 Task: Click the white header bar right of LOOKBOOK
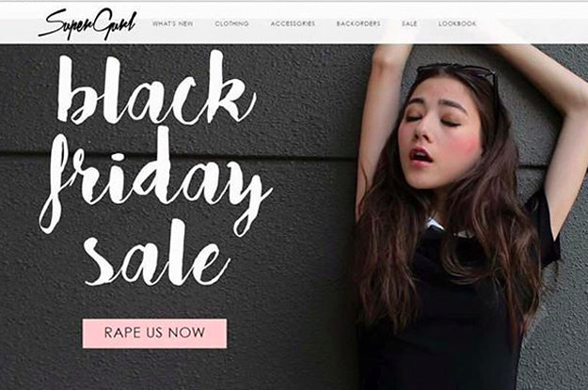pos(532,23)
